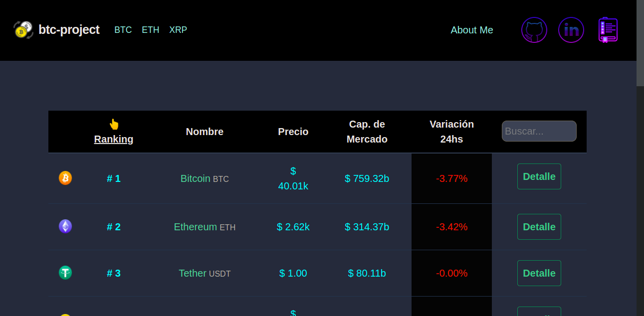The height and width of the screenshot is (316, 644).
Task: Click the orange Bitcoin coin icon
Action: (65, 178)
